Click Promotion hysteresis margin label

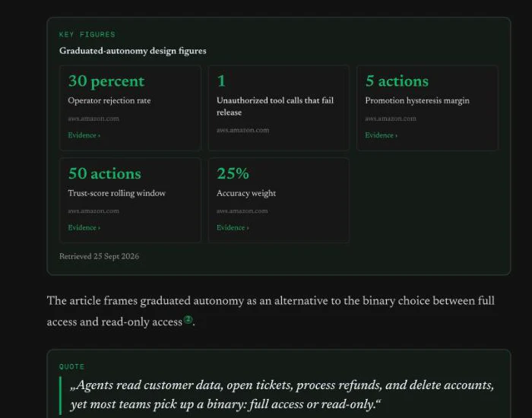[x=417, y=101]
